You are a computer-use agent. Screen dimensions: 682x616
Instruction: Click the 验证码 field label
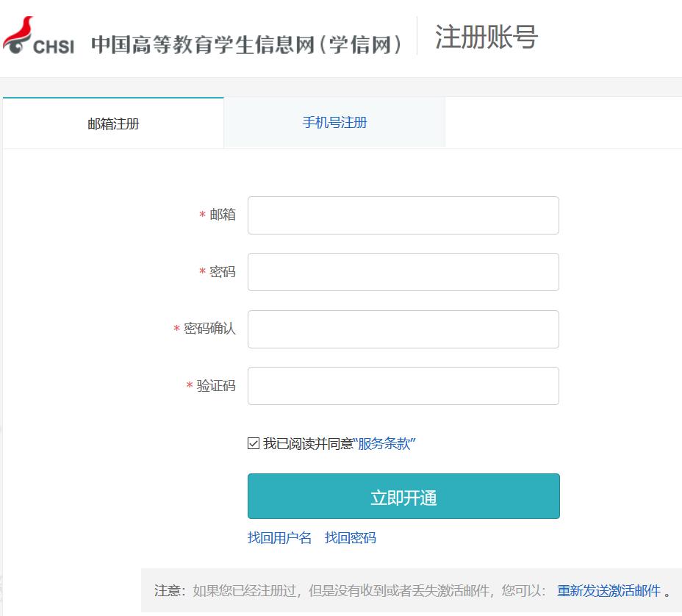216,386
